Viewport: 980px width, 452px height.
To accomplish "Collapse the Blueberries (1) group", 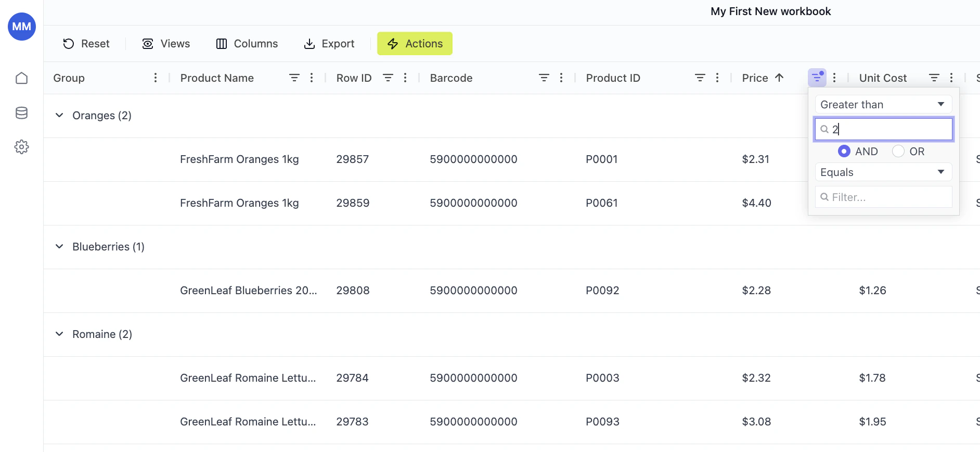I will tap(59, 246).
